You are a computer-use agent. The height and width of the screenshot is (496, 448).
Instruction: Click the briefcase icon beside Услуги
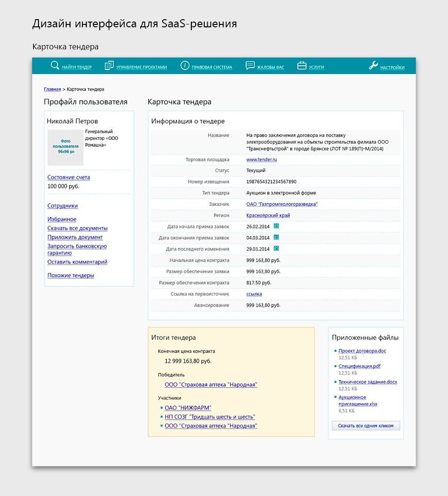click(x=302, y=66)
